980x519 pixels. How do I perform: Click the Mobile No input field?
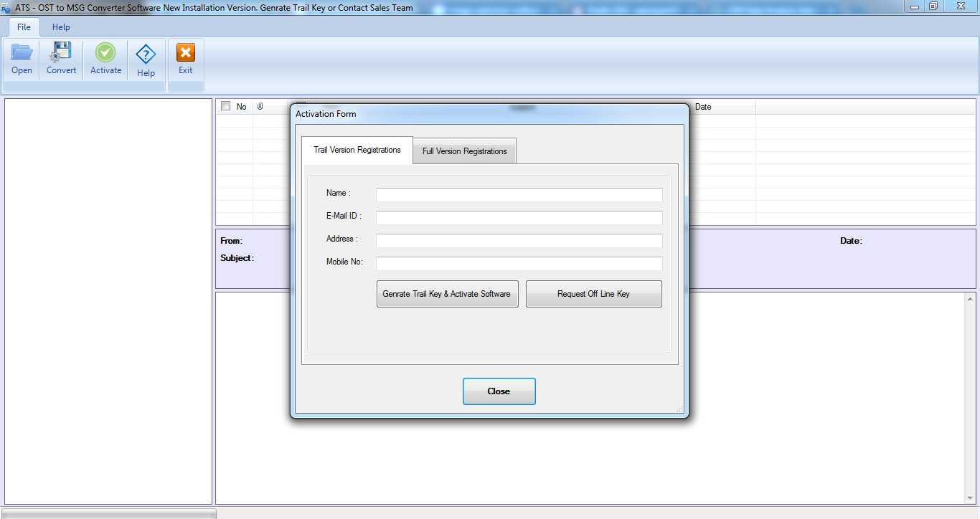(x=519, y=264)
